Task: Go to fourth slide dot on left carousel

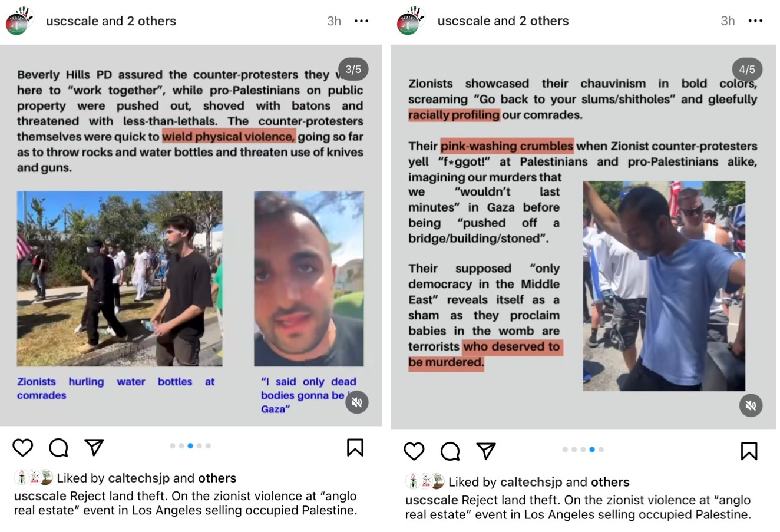Action: [x=199, y=446]
